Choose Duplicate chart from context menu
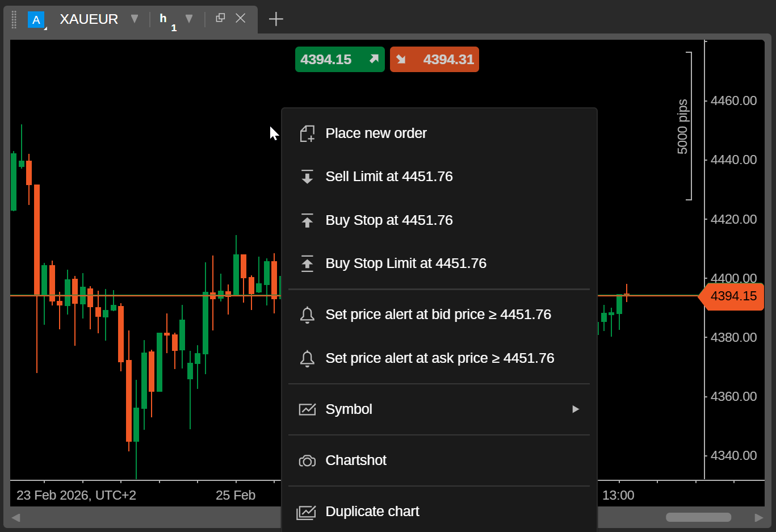 [439, 512]
